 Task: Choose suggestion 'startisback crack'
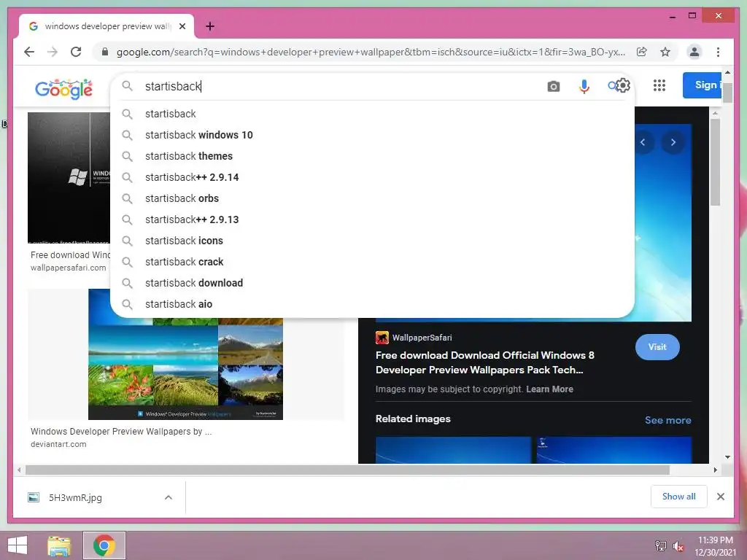tap(372, 262)
